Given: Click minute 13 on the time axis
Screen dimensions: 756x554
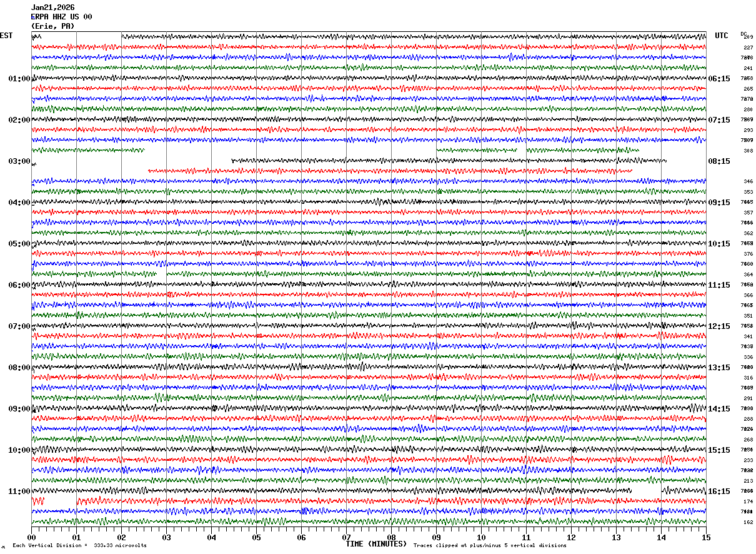Looking at the screenshot, I should coord(616,538).
